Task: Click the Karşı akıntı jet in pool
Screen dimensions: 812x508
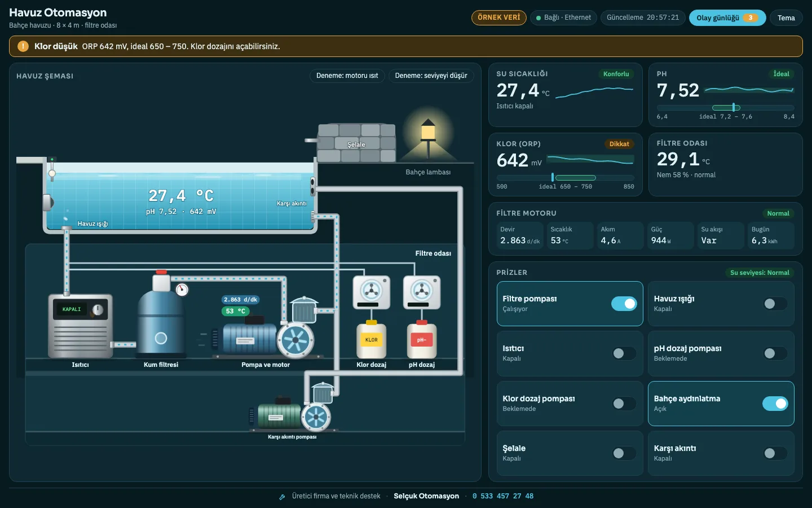Action: pyautogui.click(x=312, y=186)
